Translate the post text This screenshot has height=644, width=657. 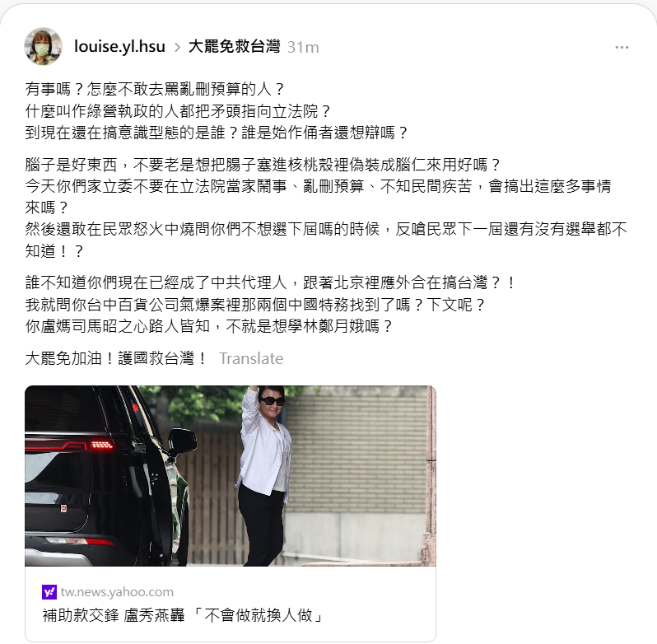click(x=251, y=359)
